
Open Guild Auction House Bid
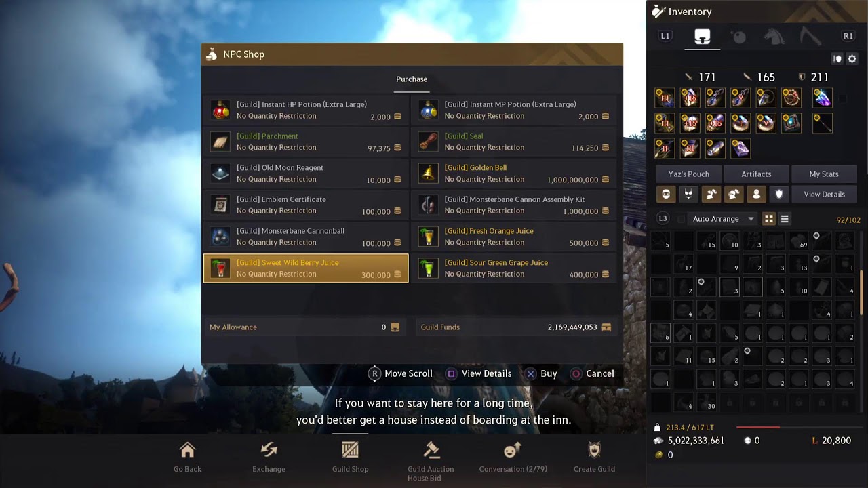click(431, 462)
